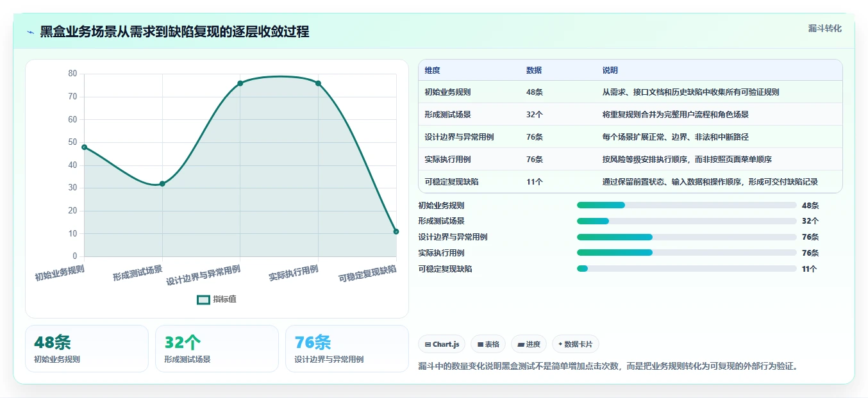Click the Chart.js tag
The image size is (868, 398).
pyautogui.click(x=442, y=344)
